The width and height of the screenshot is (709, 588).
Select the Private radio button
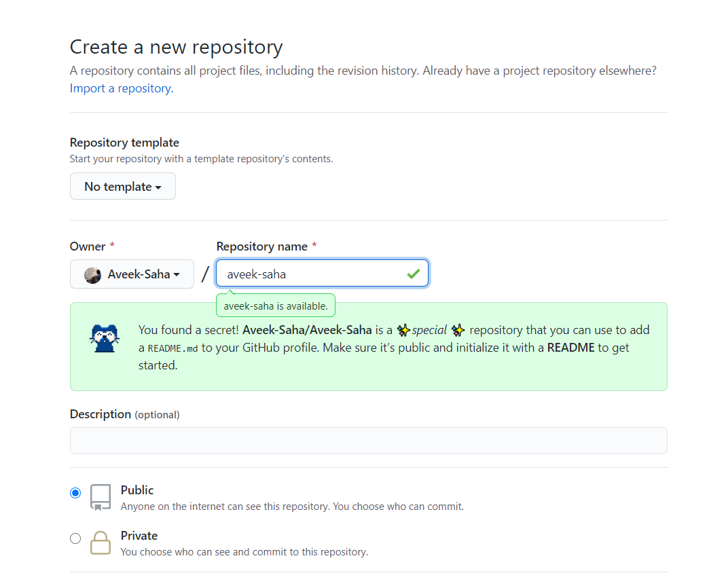[75, 538]
